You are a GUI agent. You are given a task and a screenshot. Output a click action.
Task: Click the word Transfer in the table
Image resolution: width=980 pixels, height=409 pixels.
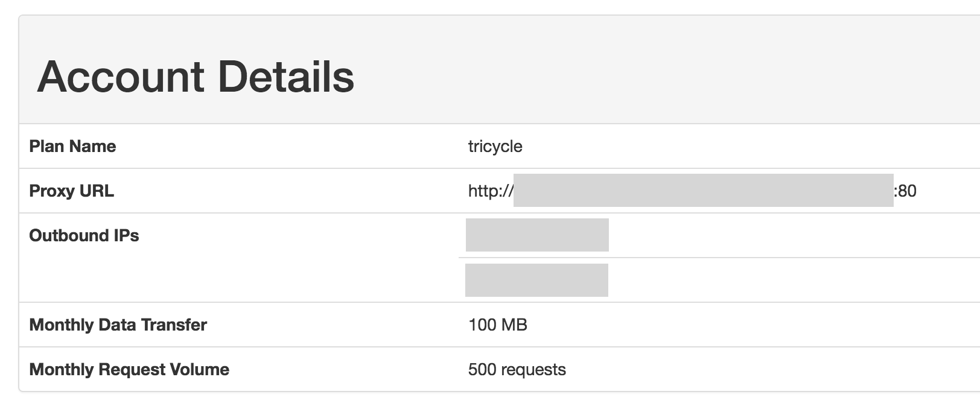[174, 325]
